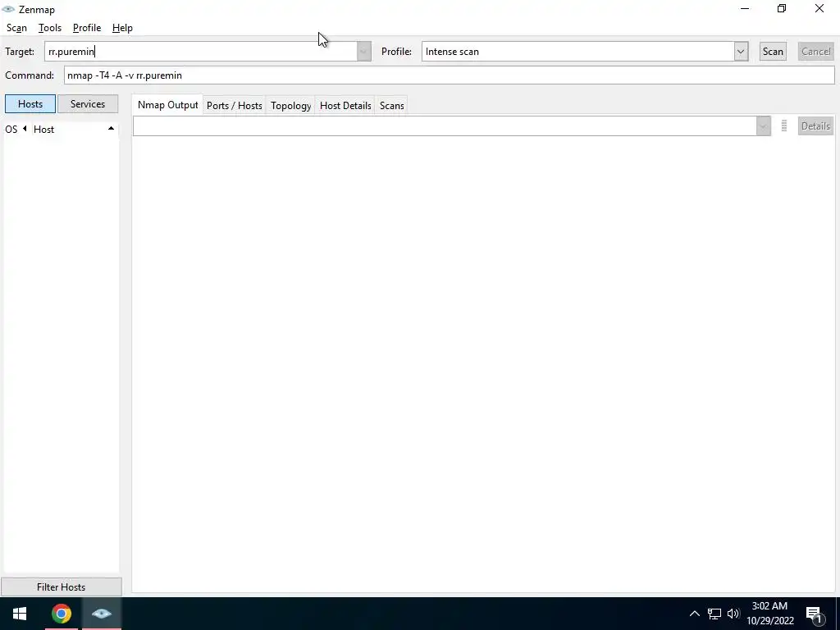Click the nmap Command input field
This screenshot has width=840, height=630.
point(449,75)
